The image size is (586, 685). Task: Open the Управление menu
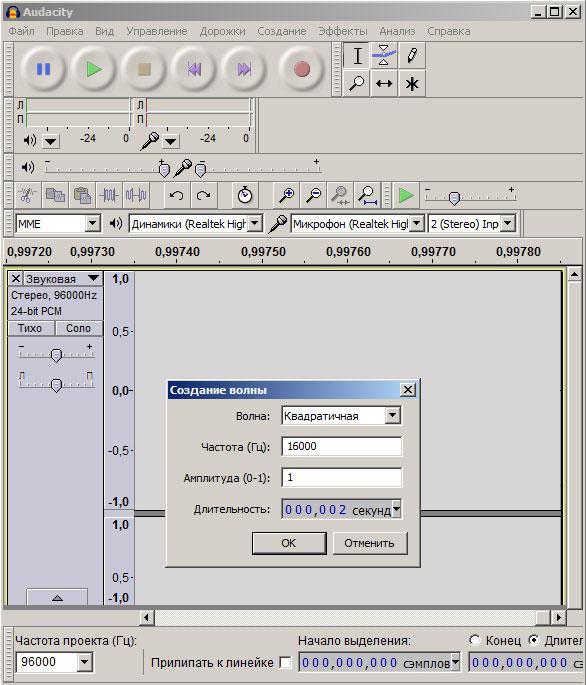[x=156, y=31]
